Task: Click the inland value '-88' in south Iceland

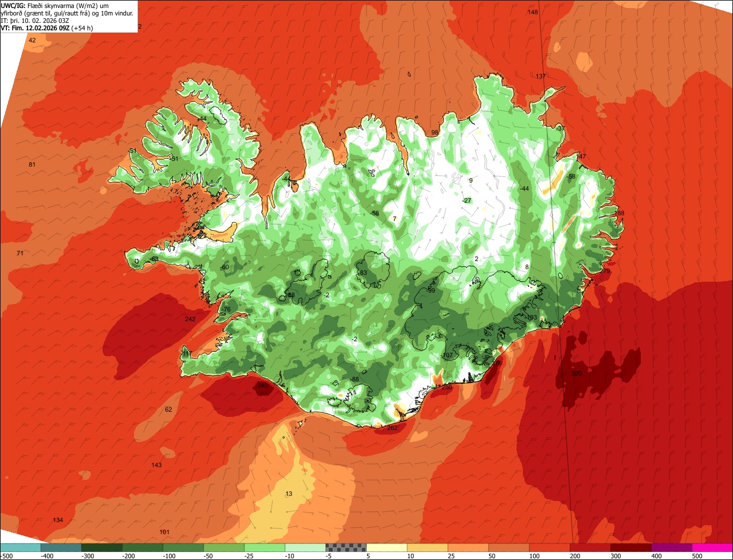Action: 354,379
